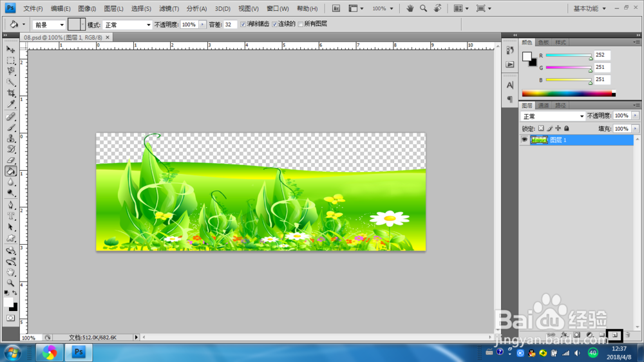644x362 pixels.
Task: Toggle lock position icon
Action: (558, 129)
